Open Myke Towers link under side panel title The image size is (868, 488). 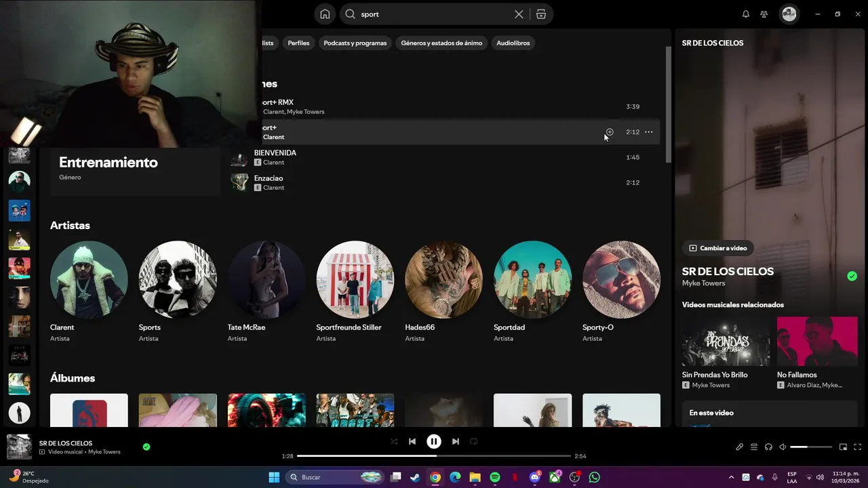point(703,283)
